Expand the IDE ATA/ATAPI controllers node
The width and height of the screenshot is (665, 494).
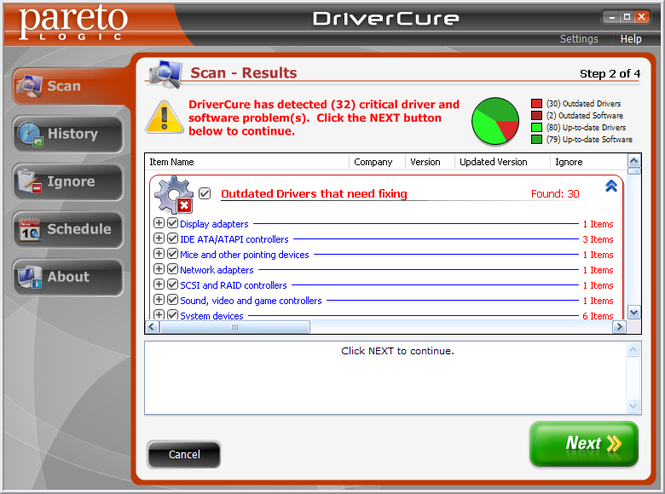click(x=159, y=238)
